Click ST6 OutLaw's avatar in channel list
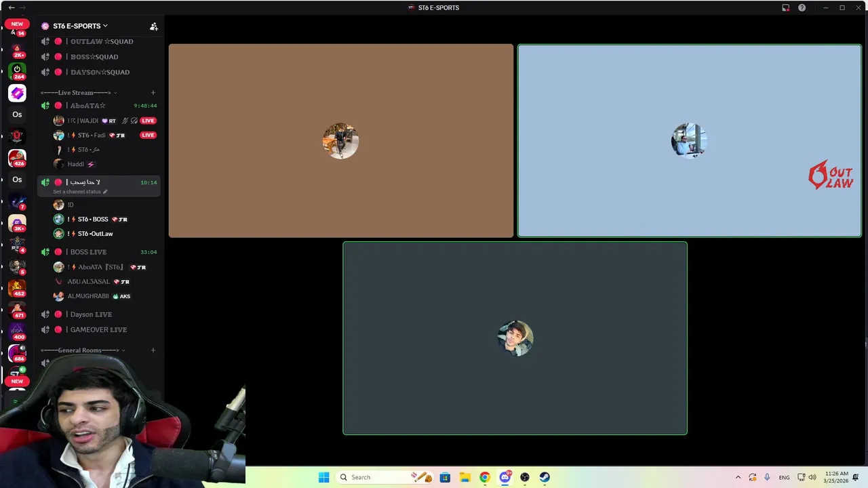Image resolution: width=868 pixels, height=488 pixels. 59,234
